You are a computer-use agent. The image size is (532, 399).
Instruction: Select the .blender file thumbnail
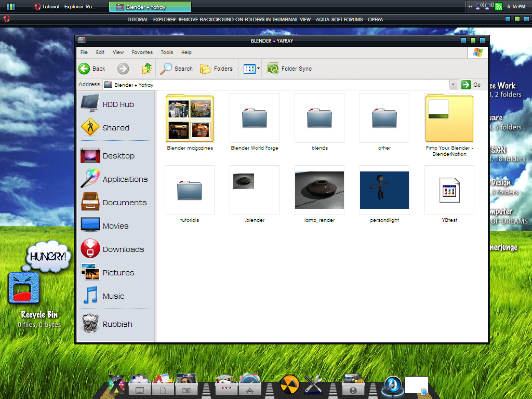click(255, 190)
